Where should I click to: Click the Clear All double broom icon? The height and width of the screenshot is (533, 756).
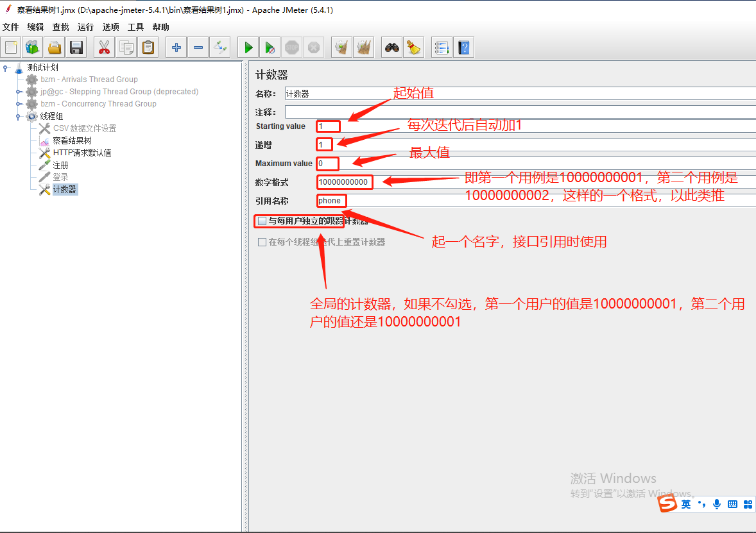pos(363,47)
